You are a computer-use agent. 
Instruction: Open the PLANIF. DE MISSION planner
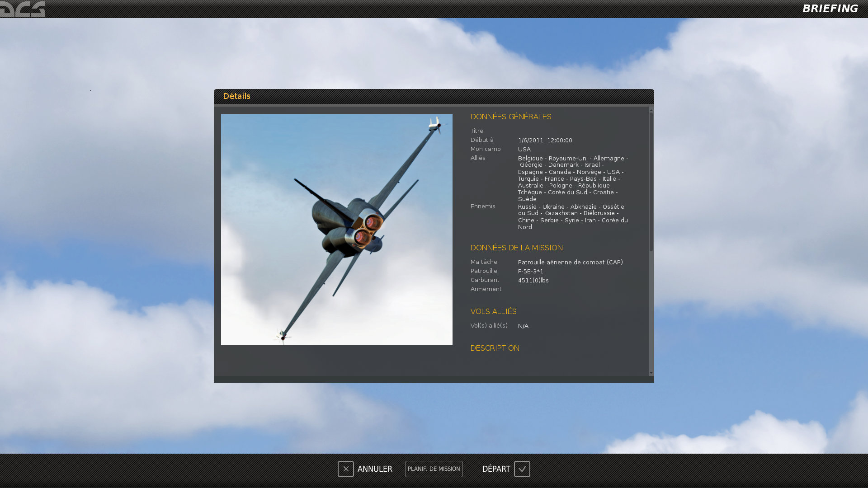pos(434,469)
